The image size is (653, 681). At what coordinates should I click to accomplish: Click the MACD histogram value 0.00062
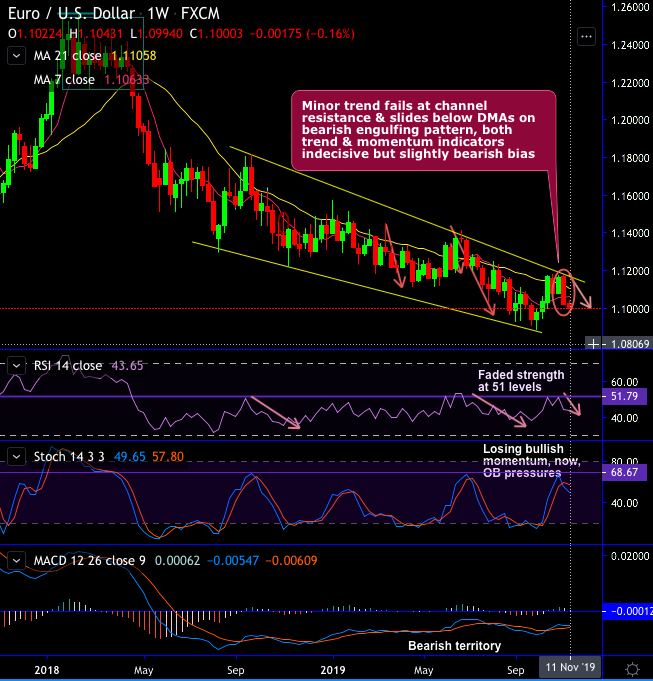pos(177,561)
